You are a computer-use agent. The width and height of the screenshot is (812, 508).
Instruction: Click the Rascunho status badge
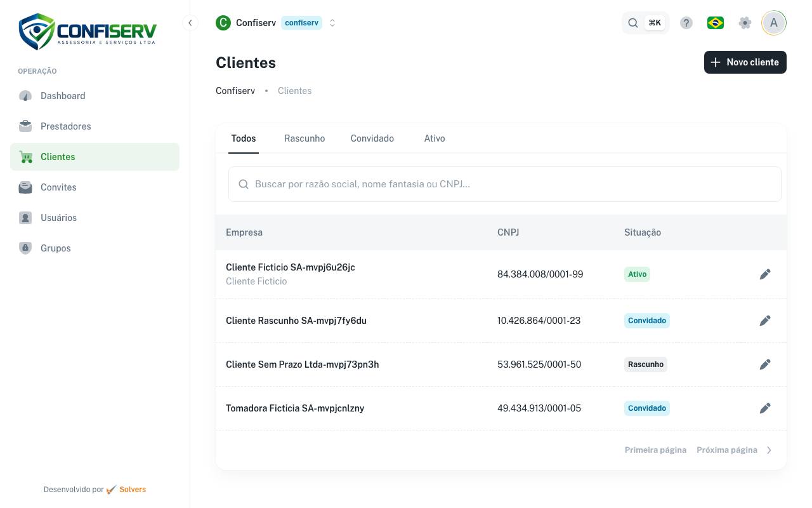pyautogui.click(x=646, y=364)
